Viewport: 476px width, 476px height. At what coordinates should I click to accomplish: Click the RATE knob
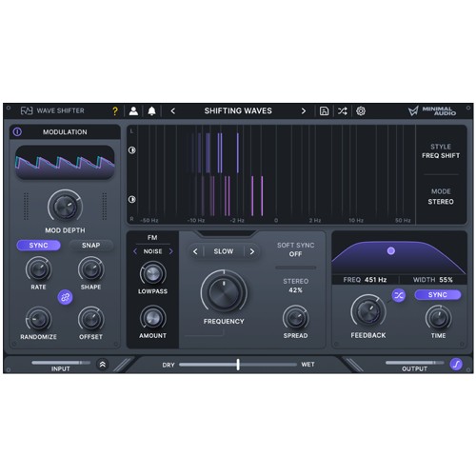click(x=39, y=269)
